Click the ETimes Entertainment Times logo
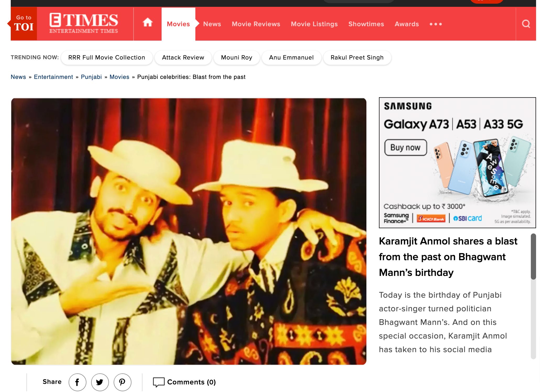 (84, 23)
